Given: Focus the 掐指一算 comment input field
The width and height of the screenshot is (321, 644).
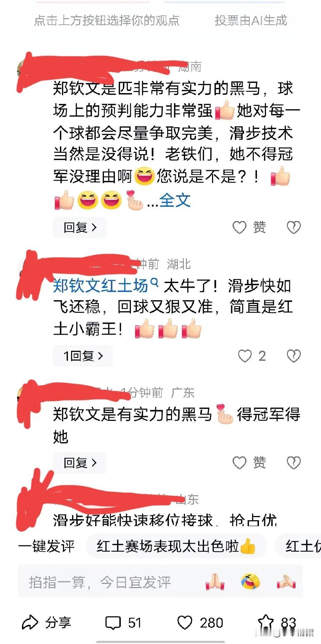Looking at the screenshot, I should click(160, 582).
